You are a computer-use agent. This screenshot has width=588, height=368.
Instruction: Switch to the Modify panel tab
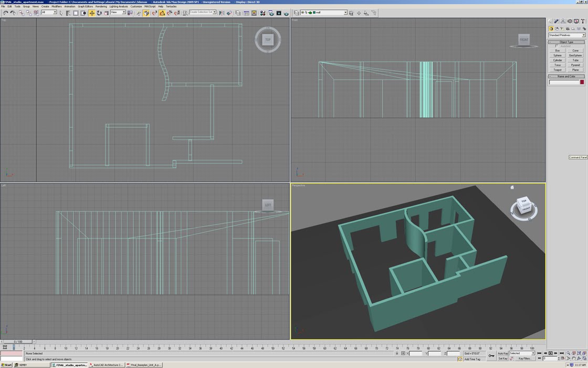tap(556, 21)
